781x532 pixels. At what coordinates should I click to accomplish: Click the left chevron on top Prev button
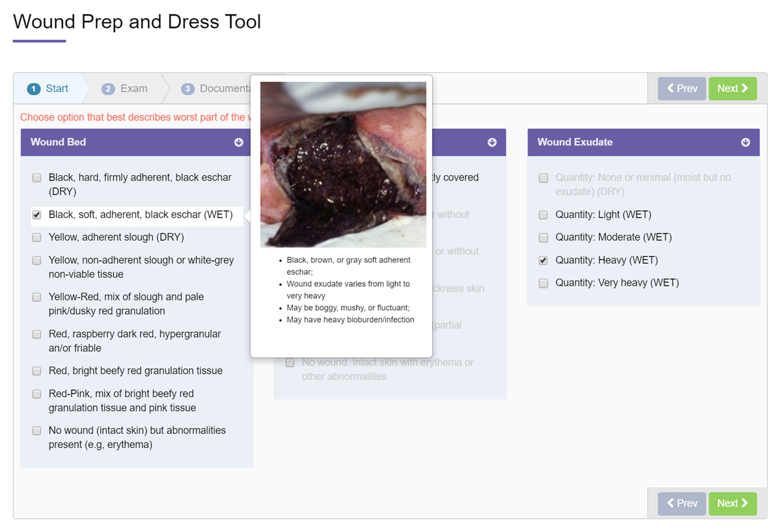coord(672,88)
